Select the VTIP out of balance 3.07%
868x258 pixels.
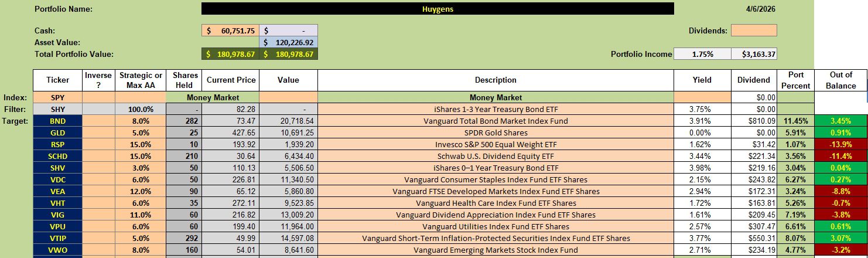click(840, 238)
